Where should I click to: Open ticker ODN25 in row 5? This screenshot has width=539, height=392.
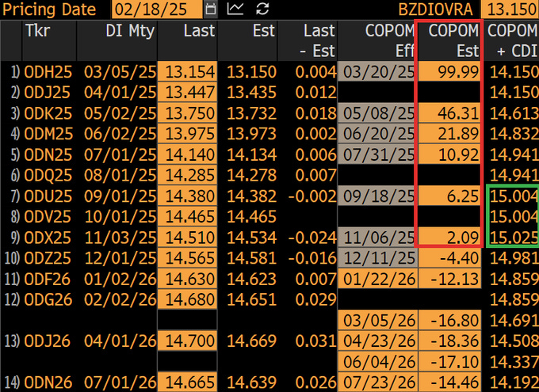click(48, 154)
